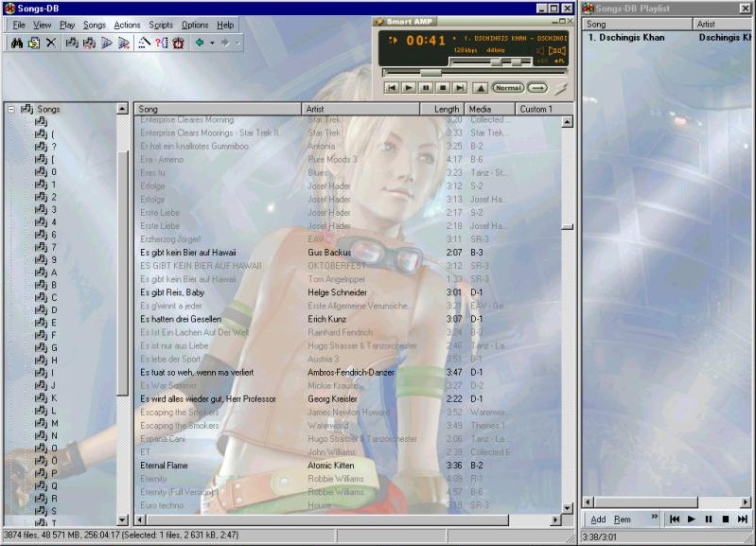
Task: Pause playback in Smart AMP player
Action: (426, 88)
